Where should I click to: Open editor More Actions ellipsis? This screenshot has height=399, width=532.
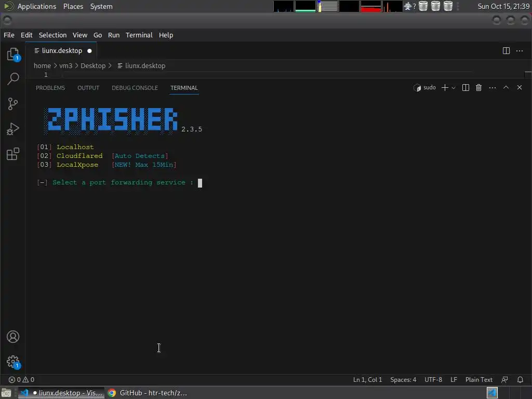(x=520, y=51)
